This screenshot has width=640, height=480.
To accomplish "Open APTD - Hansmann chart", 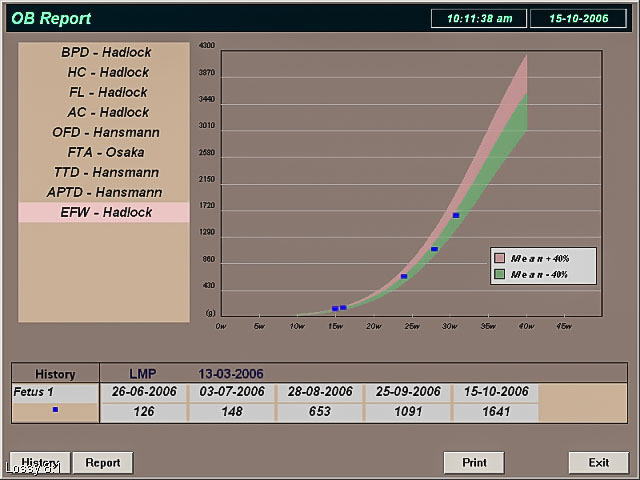I will (x=104, y=192).
